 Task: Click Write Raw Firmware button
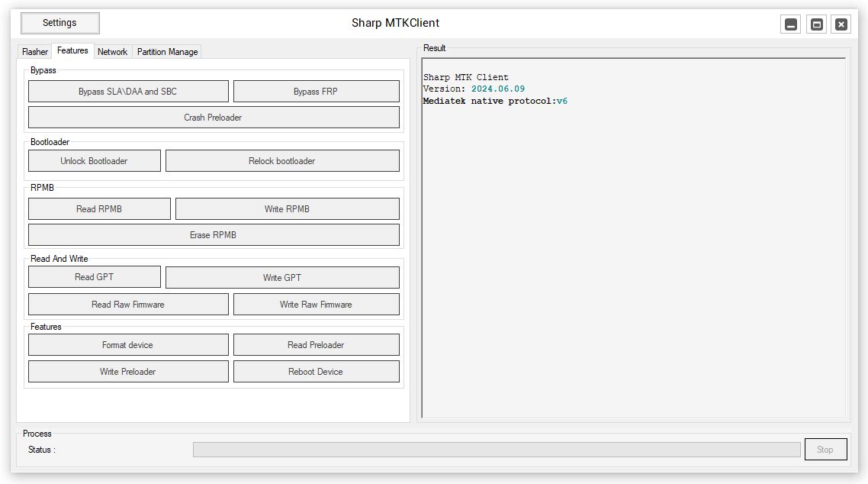click(x=316, y=305)
